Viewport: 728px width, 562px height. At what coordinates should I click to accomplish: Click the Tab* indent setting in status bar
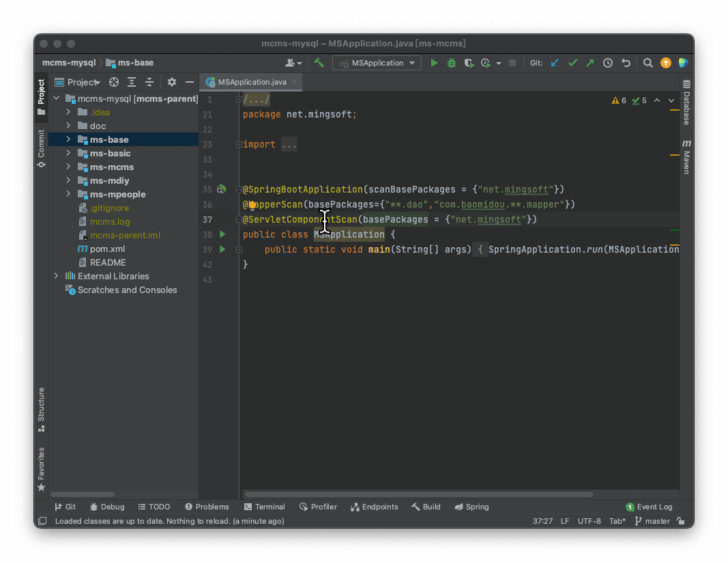(617, 521)
